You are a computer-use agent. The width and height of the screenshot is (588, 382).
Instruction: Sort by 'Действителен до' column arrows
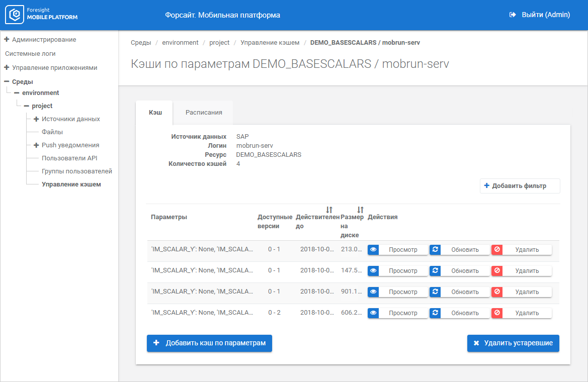click(x=329, y=210)
